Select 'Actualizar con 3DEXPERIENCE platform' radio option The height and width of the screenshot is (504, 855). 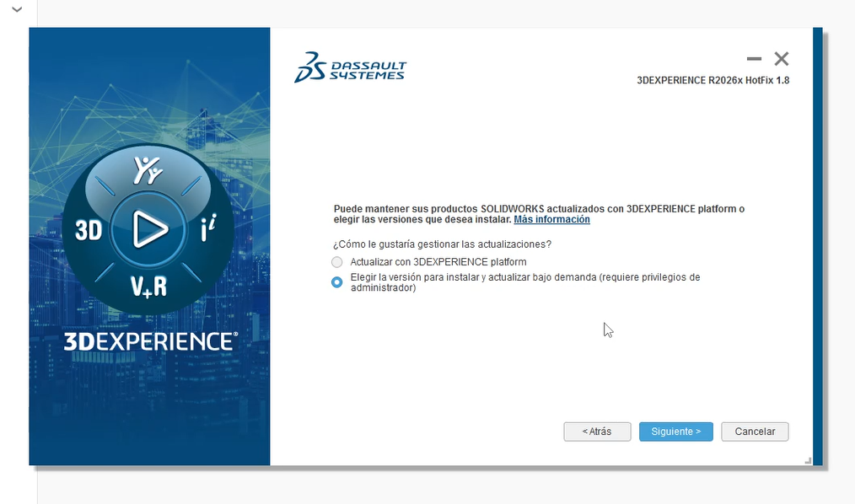pyautogui.click(x=337, y=262)
